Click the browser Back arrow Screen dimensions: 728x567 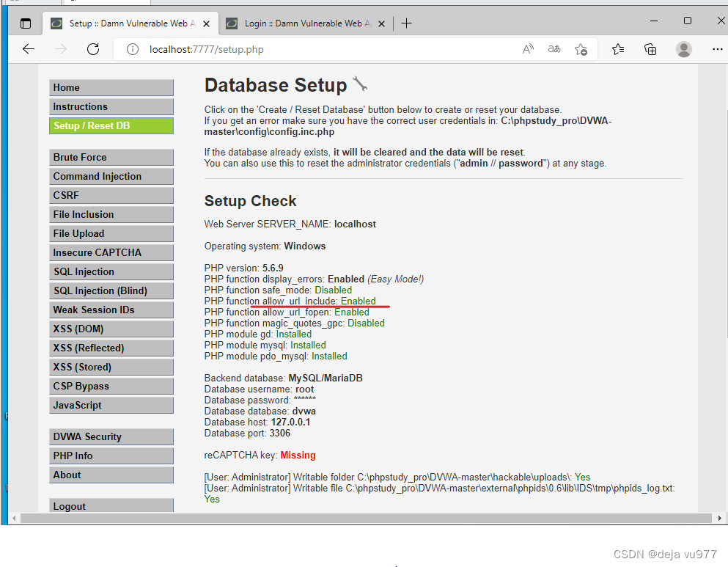[29, 49]
